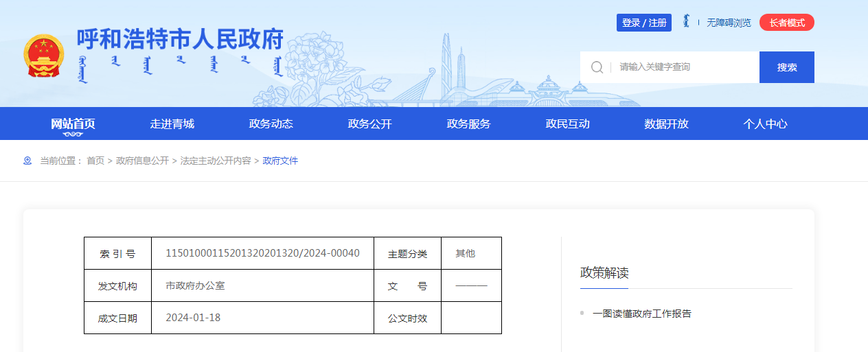Click the 索引号 label cell
868x352 pixels.
coord(117,254)
